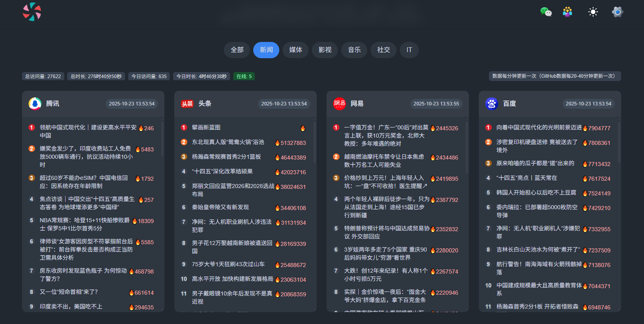Image resolution: width=644 pixels, height=324 pixels.
Task: Open the WeChat icon in header
Action: (x=545, y=12)
